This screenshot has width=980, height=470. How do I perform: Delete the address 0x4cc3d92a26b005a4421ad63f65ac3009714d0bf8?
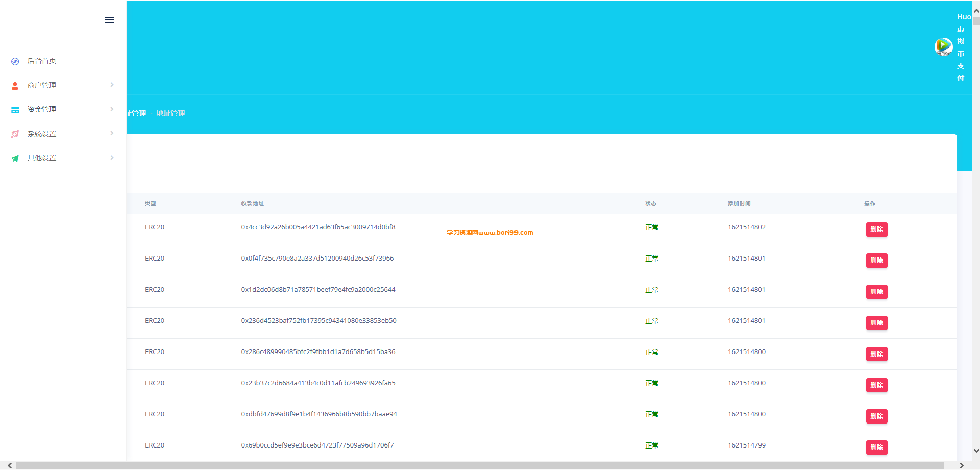pyautogui.click(x=876, y=229)
